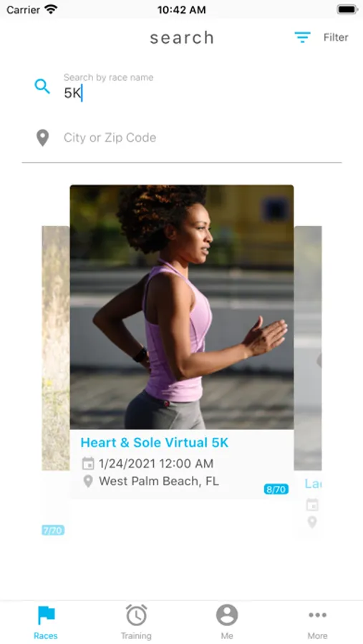363x644 pixels.
Task: Tap the 7/70 badge on previous card
Action: 53,530
